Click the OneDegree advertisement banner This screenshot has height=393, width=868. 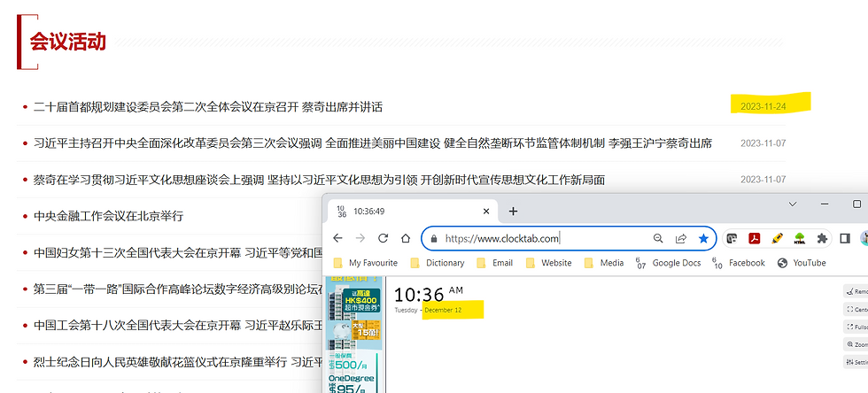354,335
